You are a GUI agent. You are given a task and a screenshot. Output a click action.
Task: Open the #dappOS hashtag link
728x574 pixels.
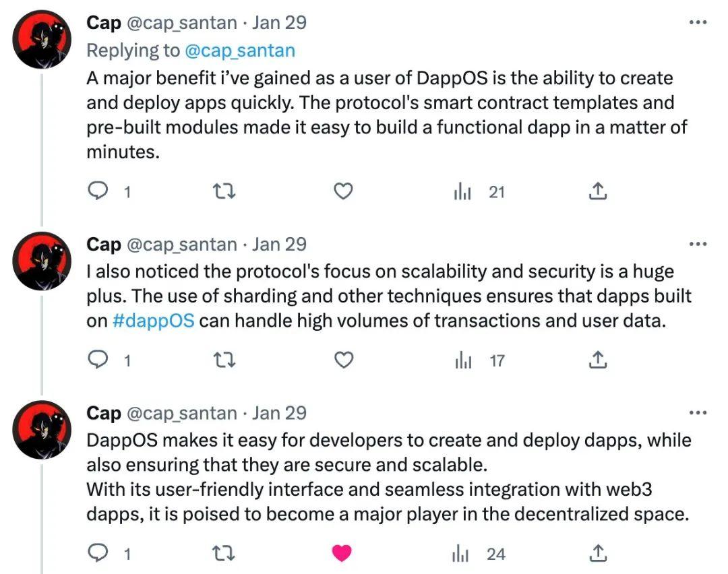click(154, 321)
